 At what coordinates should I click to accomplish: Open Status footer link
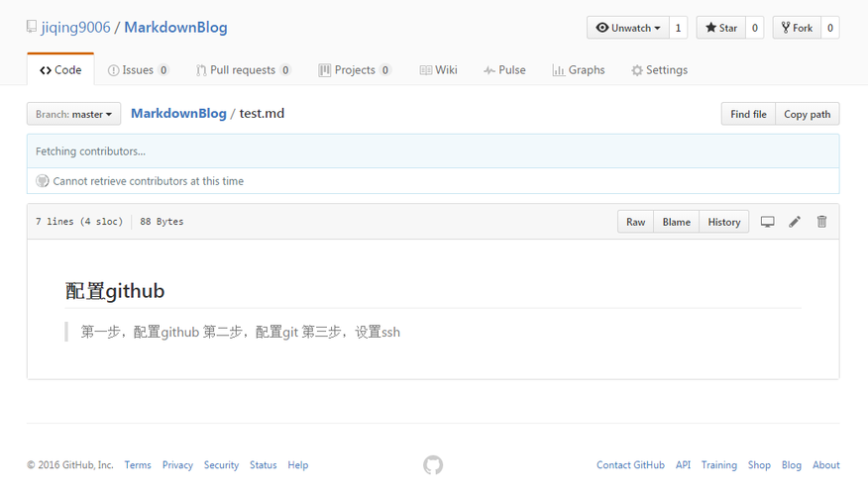point(263,465)
